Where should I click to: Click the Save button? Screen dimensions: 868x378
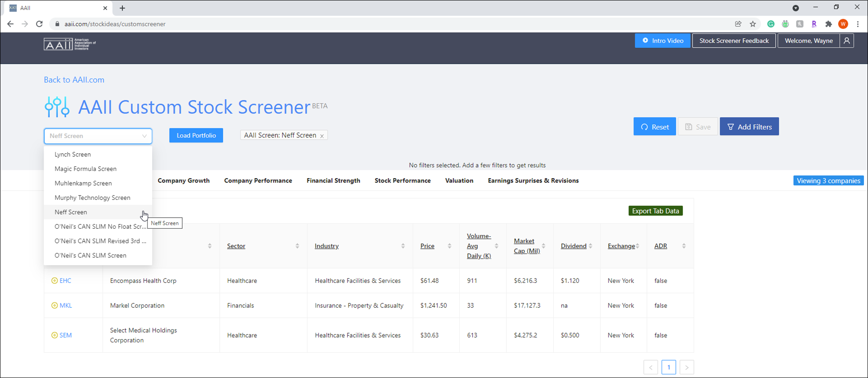698,127
